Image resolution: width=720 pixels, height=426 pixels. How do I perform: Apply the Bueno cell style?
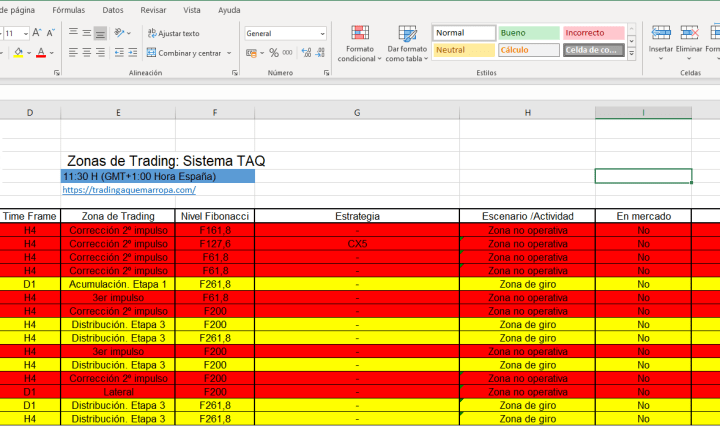tap(527, 33)
